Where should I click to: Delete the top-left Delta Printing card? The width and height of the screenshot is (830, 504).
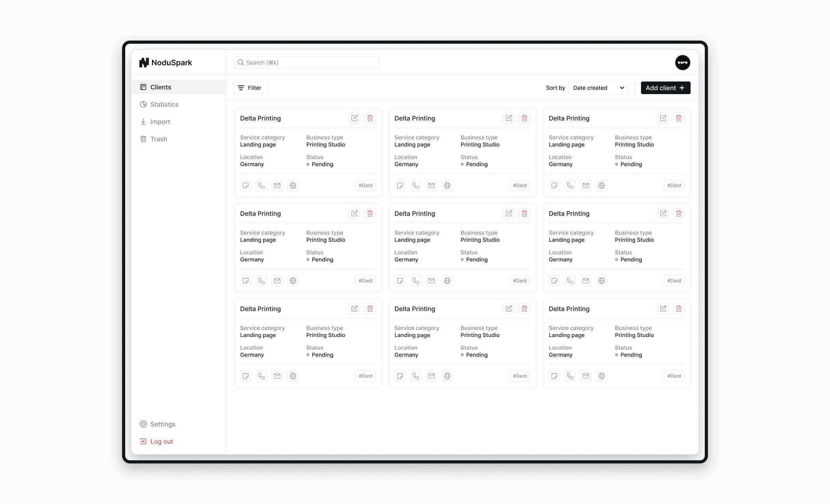(370, 118)
